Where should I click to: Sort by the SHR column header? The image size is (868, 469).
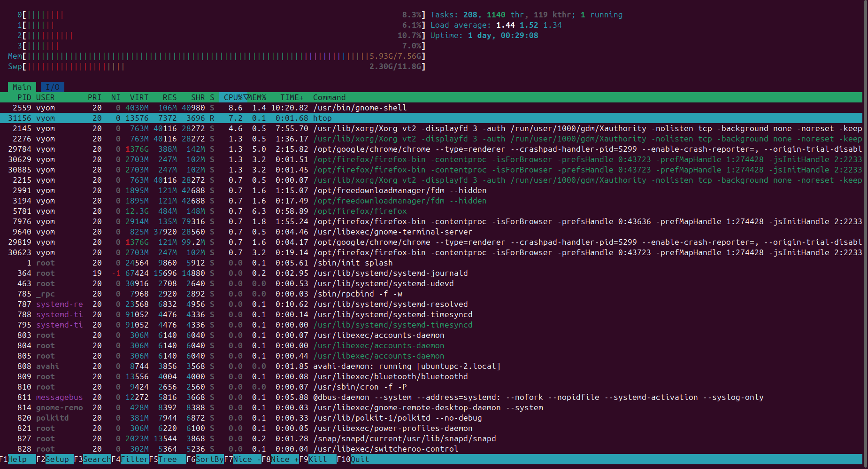(198, 97)
